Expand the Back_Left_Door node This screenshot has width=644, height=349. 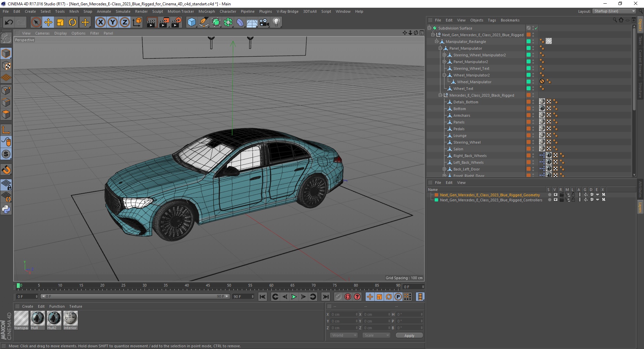(x=444, y=169)
